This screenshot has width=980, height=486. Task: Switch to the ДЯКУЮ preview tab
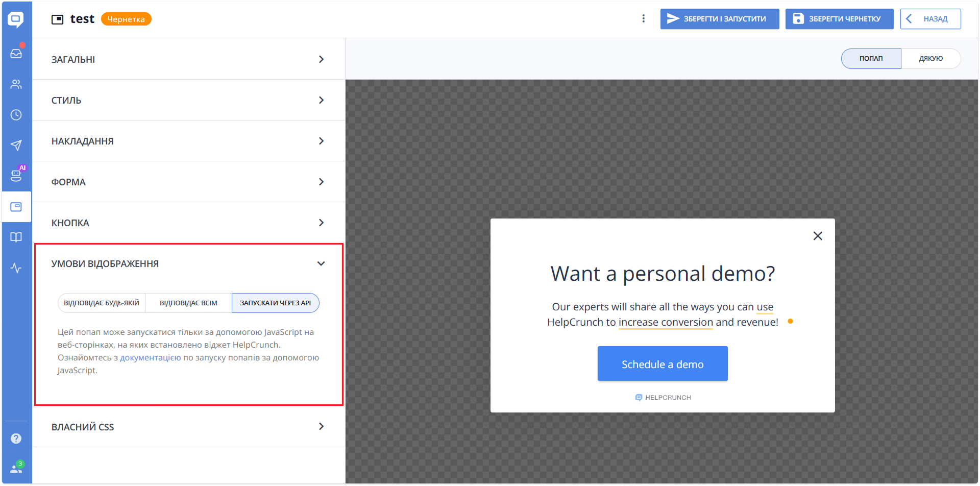click(930, 59)
